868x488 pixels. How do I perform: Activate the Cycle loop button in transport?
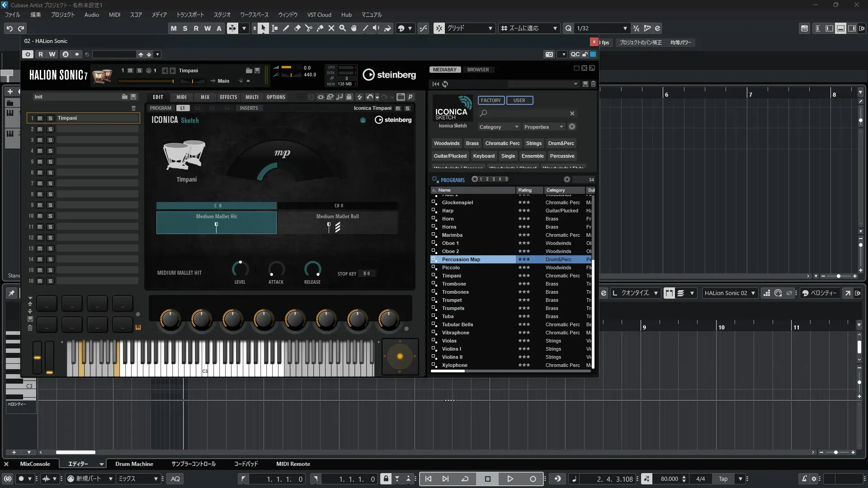tap(465, 479)
